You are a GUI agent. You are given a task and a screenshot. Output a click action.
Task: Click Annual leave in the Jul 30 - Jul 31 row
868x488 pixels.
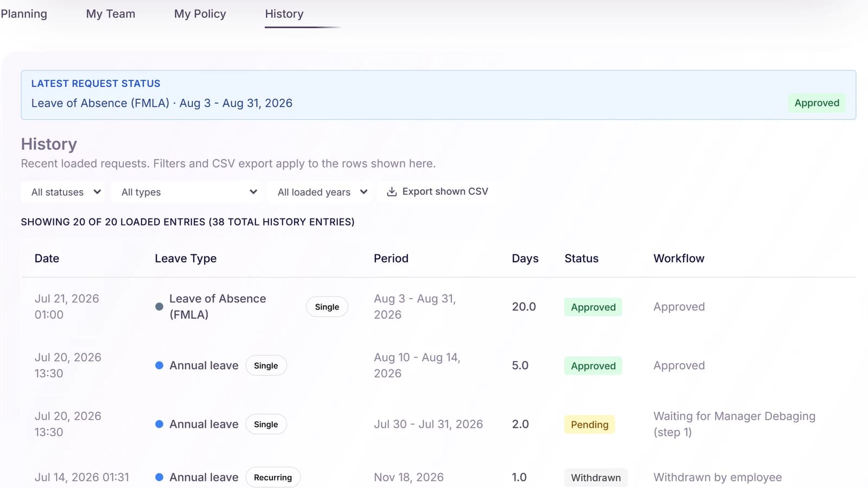[203, 424]
